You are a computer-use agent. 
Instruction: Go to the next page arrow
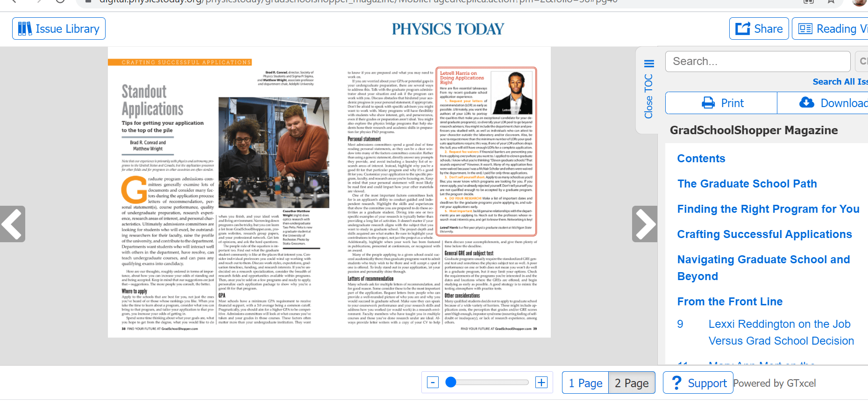click(x=645, y=224)
